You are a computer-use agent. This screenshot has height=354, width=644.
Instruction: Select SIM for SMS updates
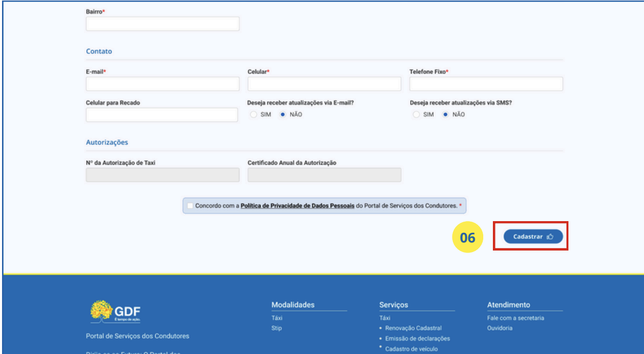coord(416,115)
